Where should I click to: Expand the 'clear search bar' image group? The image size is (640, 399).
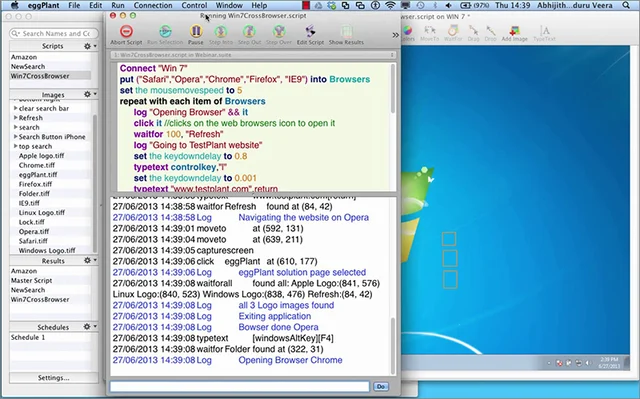click(16, 108)
